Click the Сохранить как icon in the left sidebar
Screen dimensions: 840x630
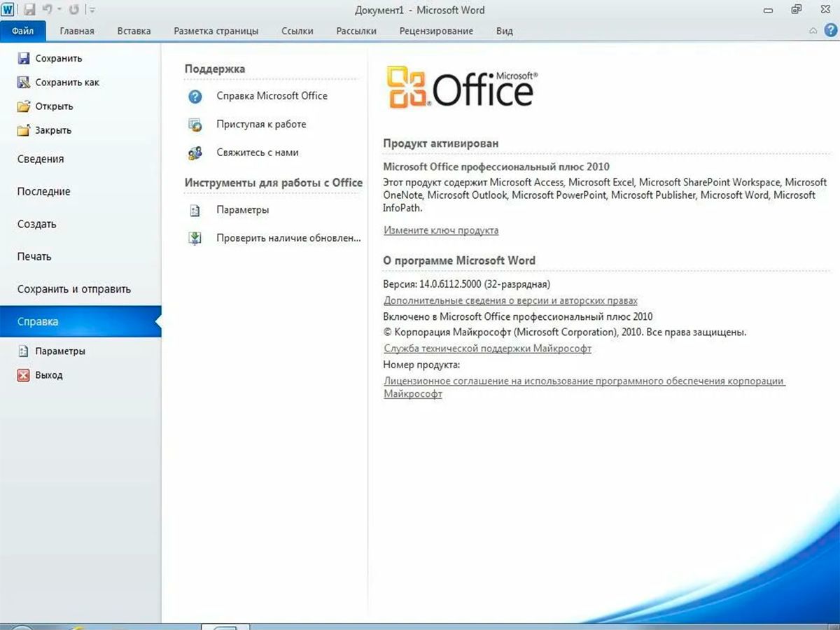click(24, 83)
